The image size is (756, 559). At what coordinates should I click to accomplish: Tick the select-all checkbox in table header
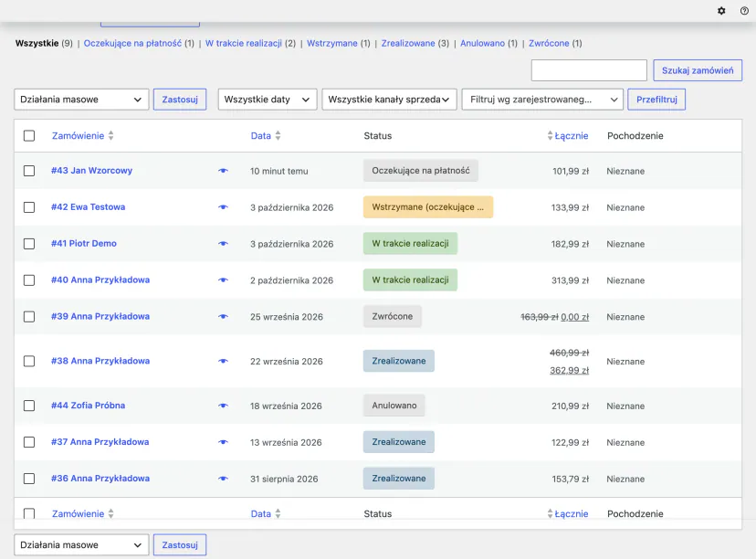coord(29,135)
